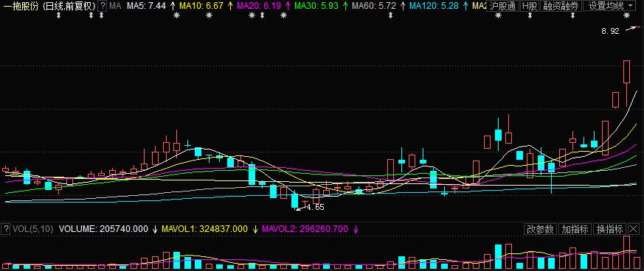Click the MAVOL1: 324837.000 readout
644x271 pixels.
click(x=205, y=229)
